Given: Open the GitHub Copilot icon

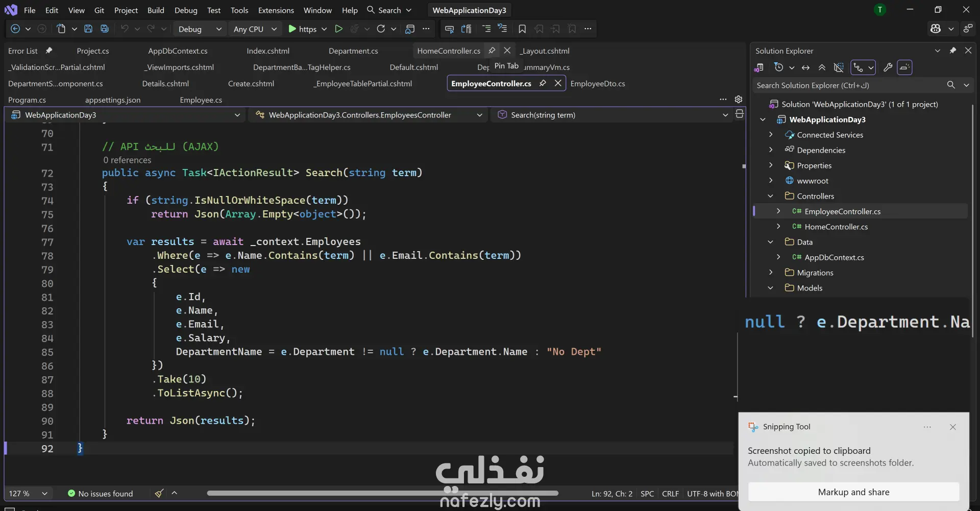Looking at the screenshot, I should [x=936, y=29].
